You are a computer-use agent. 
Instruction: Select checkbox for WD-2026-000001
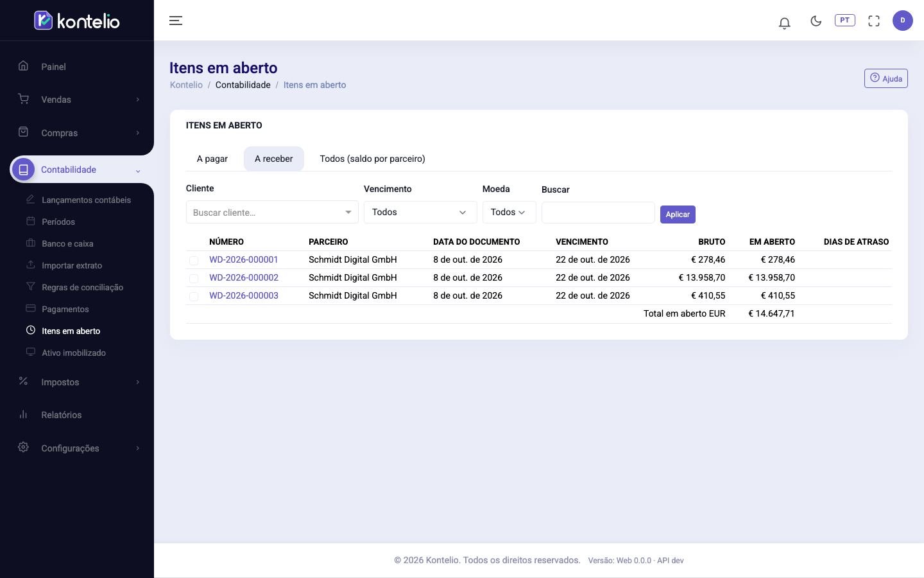click(x=194, y=260)
